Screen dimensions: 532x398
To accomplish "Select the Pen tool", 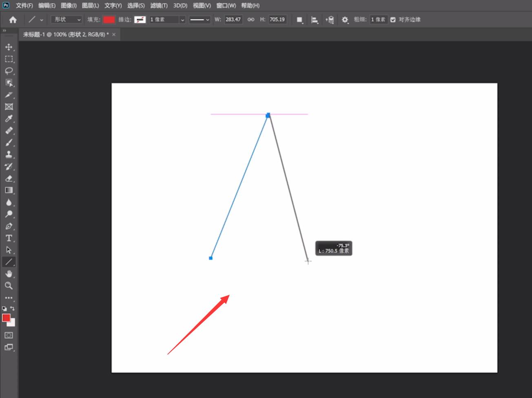I will pos(9,226).
